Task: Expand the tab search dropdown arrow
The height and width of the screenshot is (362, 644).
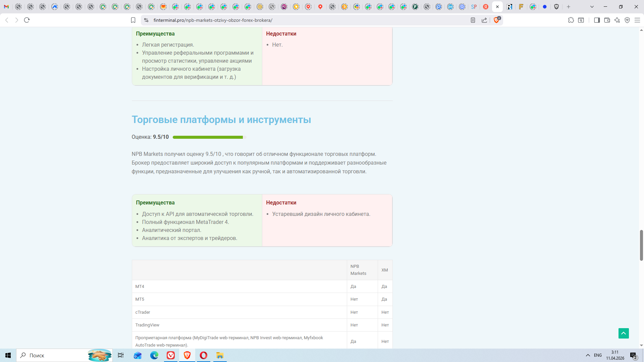Action: [592, 7]
